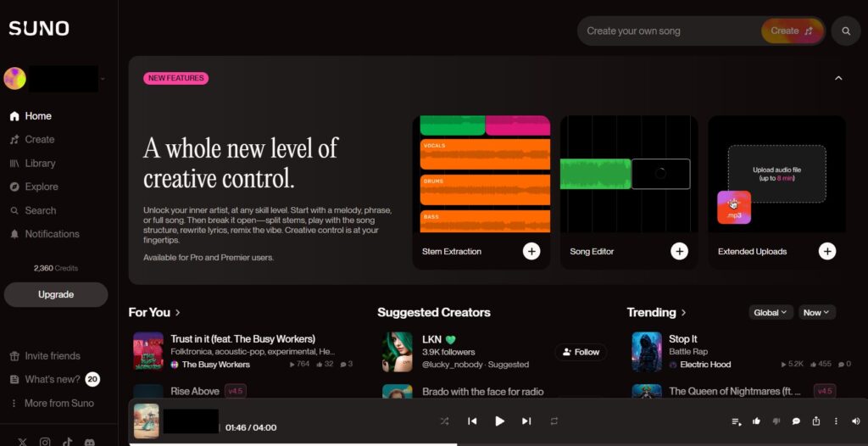
Task: Open the Instagram social link
Action: pos(45,442)
